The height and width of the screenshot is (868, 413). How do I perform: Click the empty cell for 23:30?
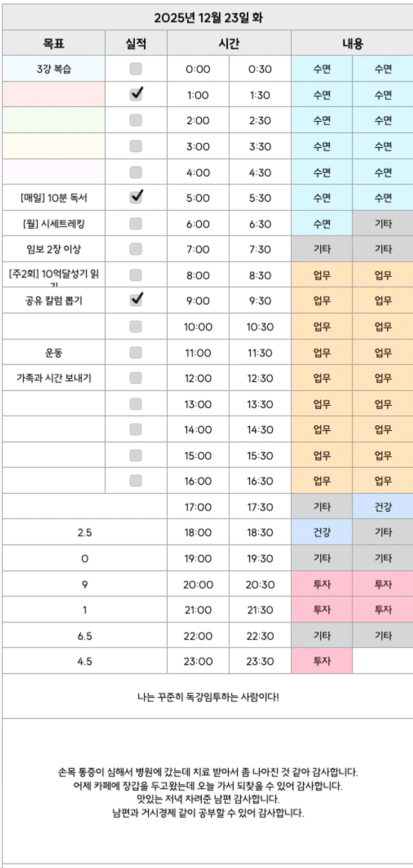click(x=383, y=661)
